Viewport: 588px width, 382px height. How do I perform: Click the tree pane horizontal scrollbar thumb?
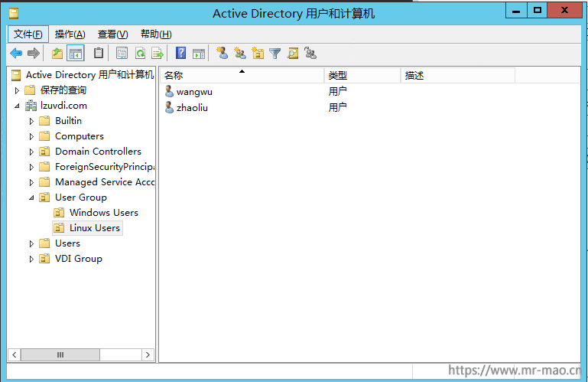60,354
